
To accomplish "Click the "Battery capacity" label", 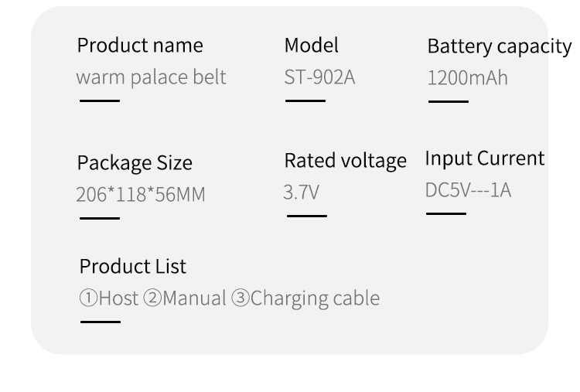I will point(499,47).
